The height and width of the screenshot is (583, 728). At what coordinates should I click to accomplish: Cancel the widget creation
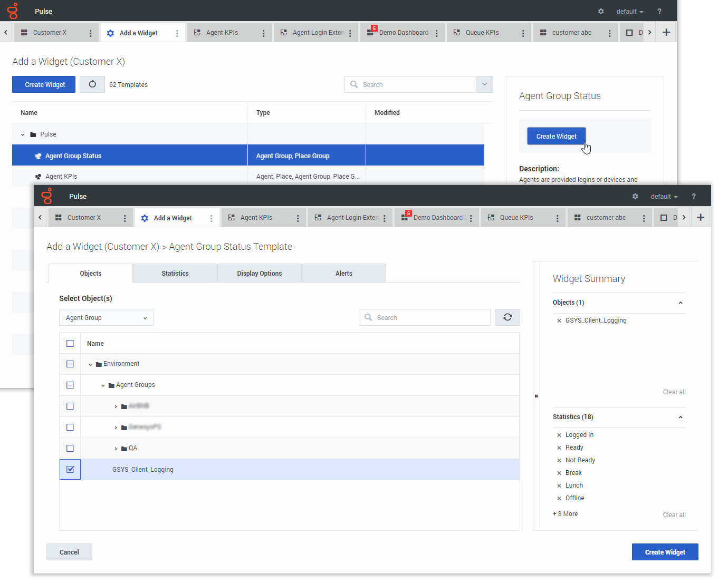pos(69,552)
